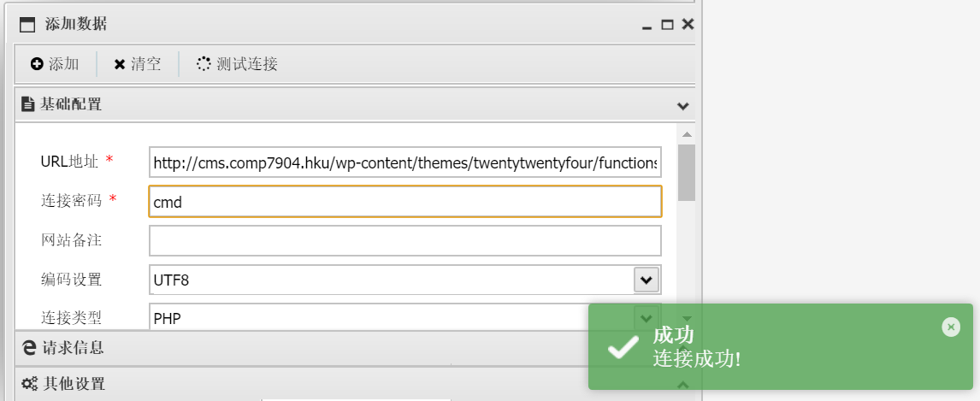The height and width of the screenshot is (401, 980).
Task: Click the 其他设置 gears icon
Action: [30, 383]
